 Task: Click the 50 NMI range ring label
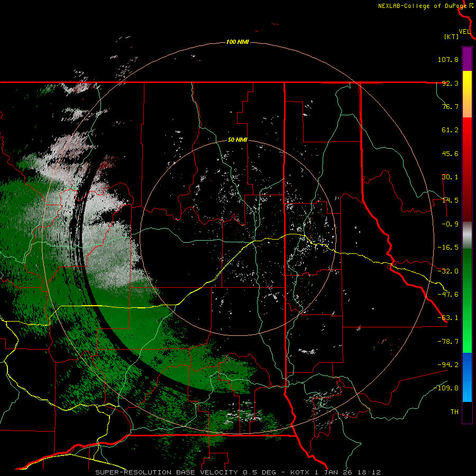pos(237,140)
